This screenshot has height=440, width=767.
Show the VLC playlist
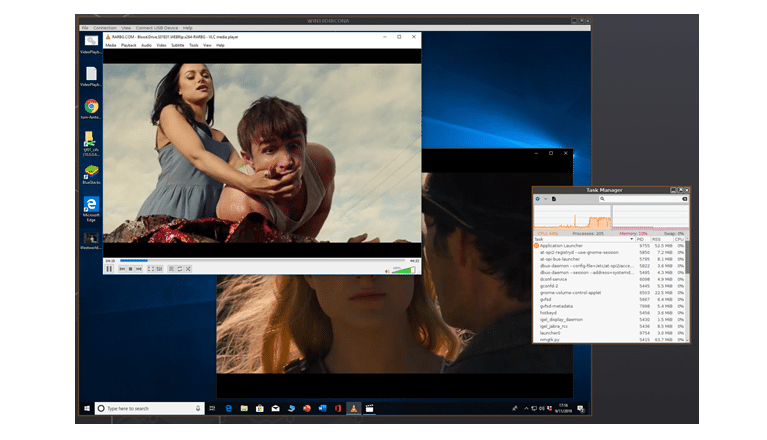[171, 269]
